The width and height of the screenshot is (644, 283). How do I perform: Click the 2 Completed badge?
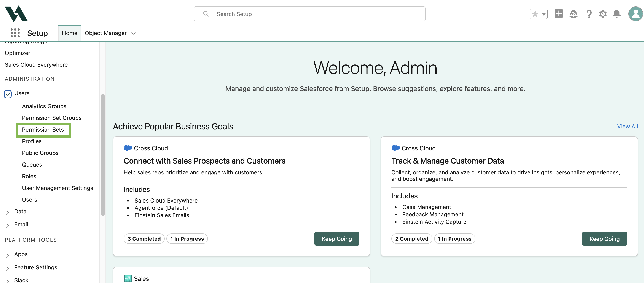412,239
